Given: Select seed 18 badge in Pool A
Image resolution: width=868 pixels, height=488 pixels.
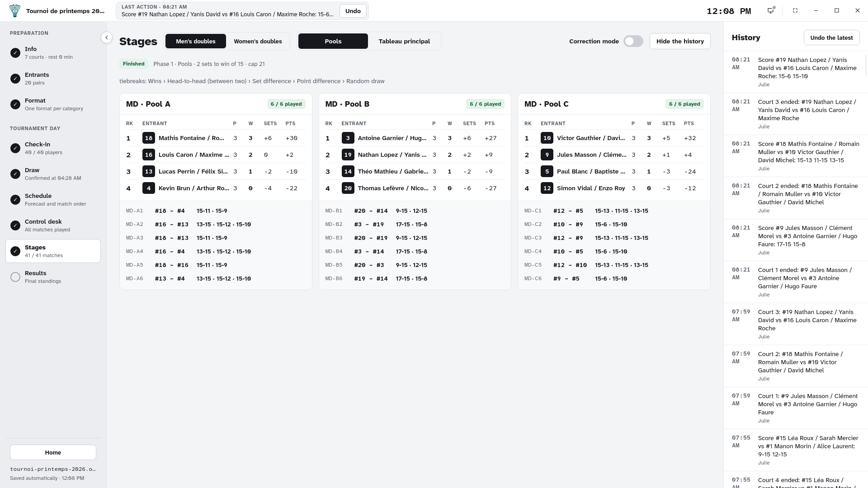Looking at the screenshot, I should (x=149, y=138).
